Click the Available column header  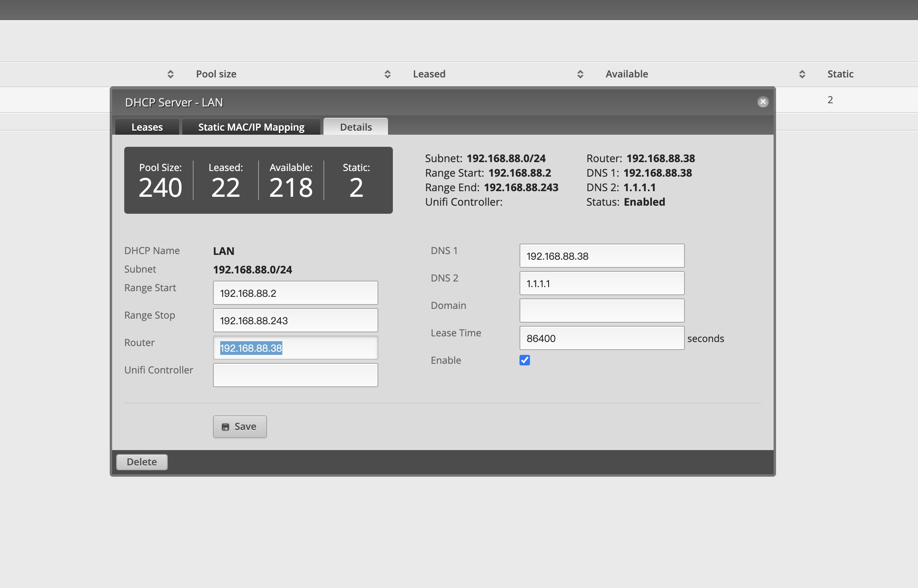(627, 74)
